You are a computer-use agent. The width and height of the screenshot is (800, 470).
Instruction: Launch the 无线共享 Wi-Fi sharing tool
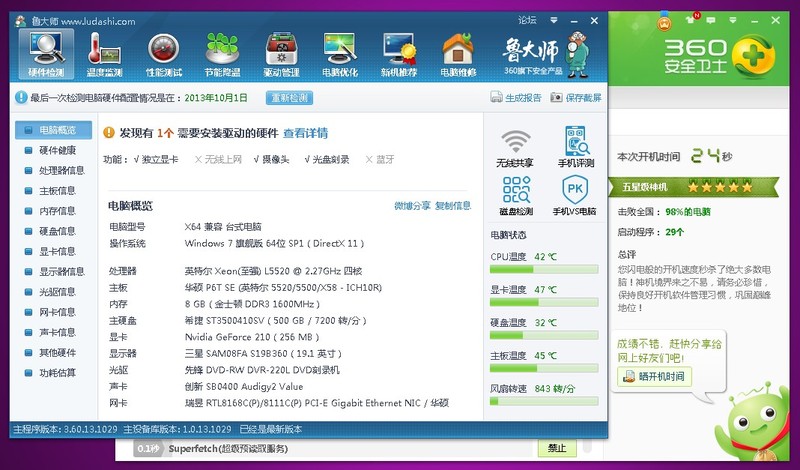pyautogui.click(x=516, y=147)
